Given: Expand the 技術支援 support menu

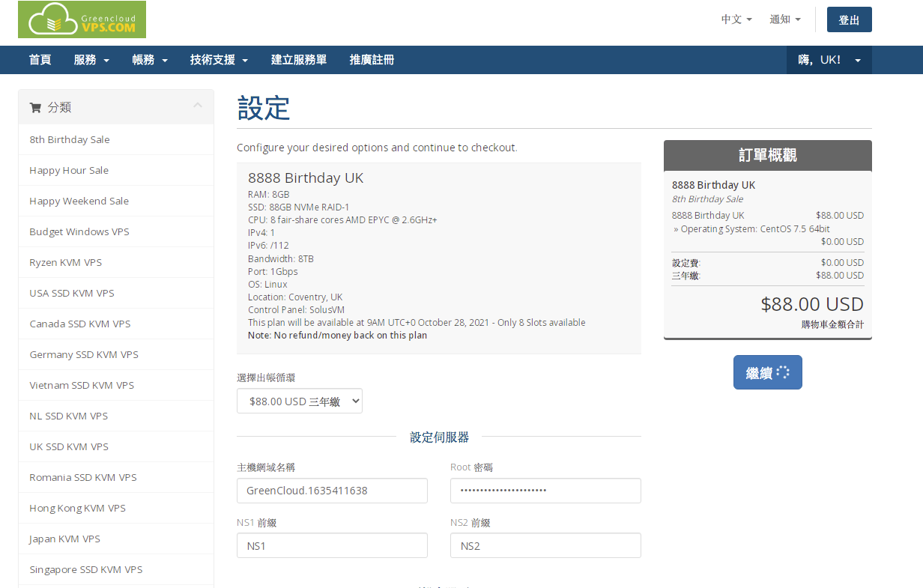Looking at the screenshot, I should tap(219, 60).
